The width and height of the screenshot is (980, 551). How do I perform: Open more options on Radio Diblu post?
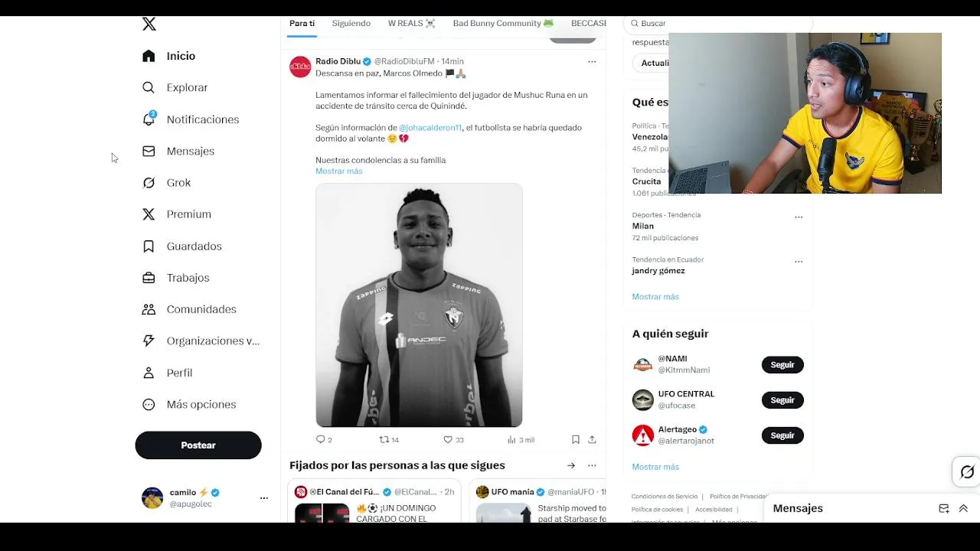pos(592,61)
